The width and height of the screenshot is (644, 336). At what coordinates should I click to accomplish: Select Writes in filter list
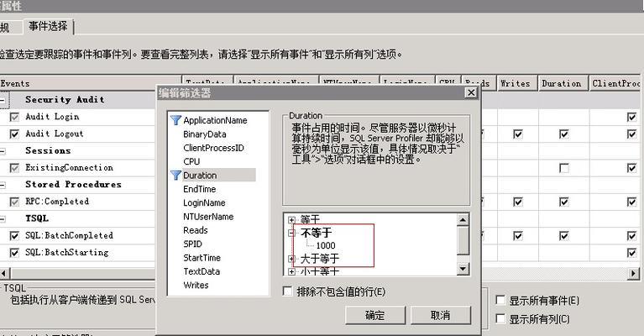coord(196,285)
